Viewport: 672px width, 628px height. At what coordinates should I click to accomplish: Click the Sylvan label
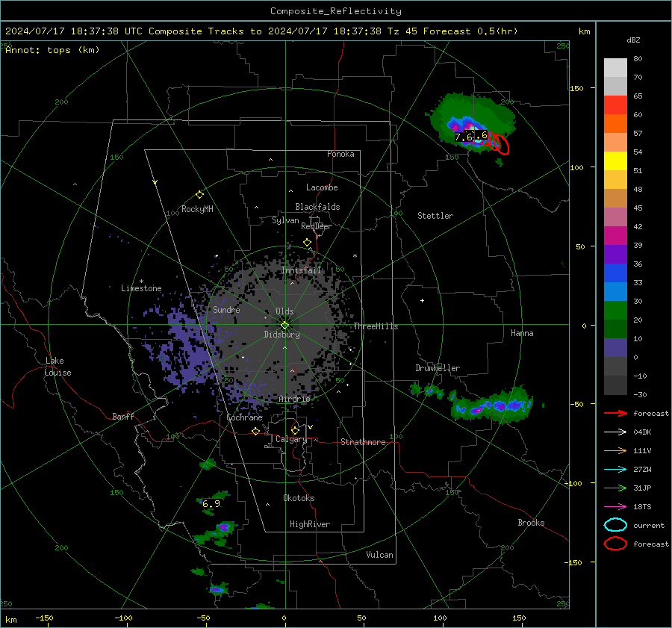(x=285, y=220)
